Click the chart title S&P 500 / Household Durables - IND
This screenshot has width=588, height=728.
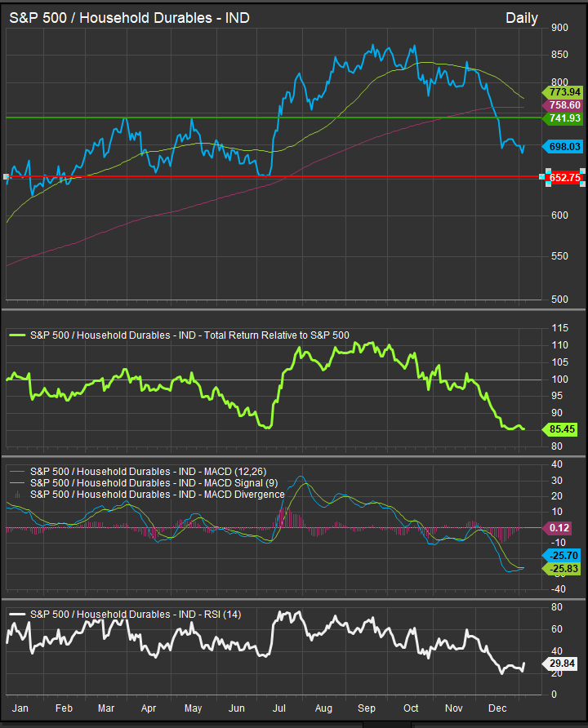(x=130, y=18)
